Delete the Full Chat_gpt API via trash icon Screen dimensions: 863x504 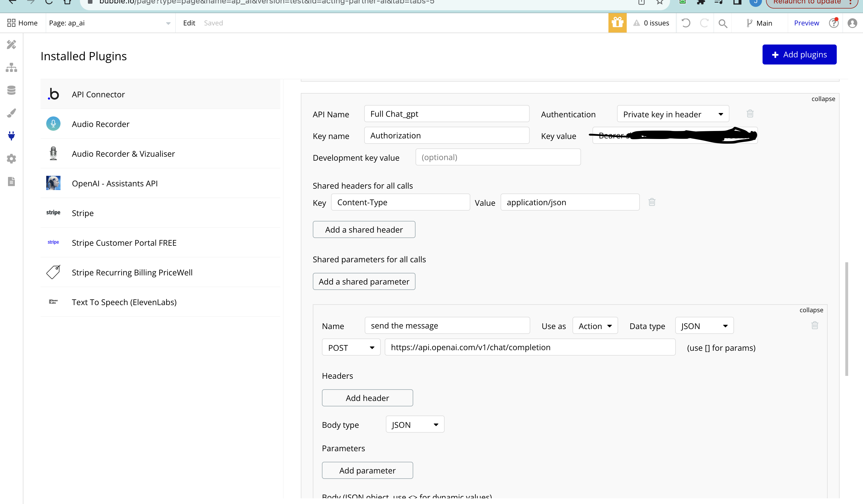[750, 113]
